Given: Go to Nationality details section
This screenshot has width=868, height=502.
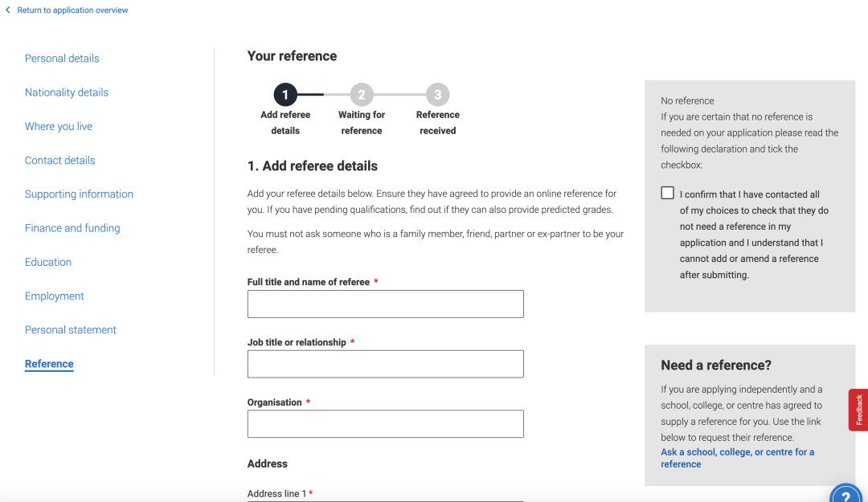Looking at the screenshot, I should coord(67,92).
